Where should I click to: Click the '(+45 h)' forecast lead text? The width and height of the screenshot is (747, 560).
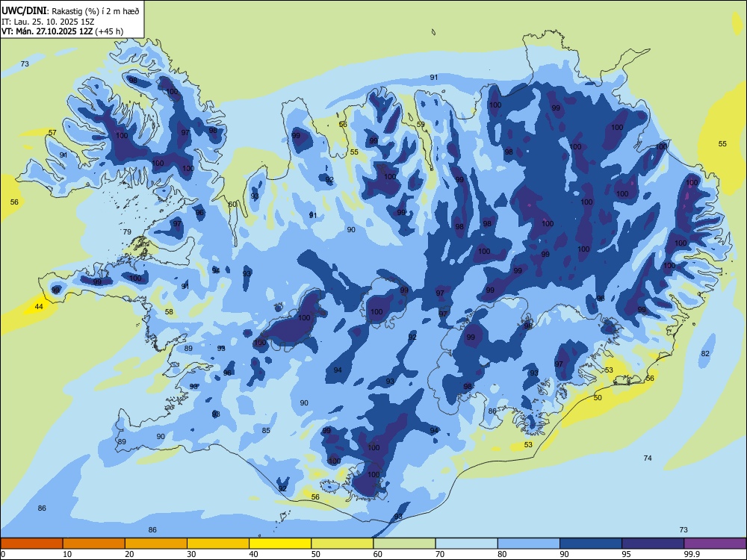109,31
